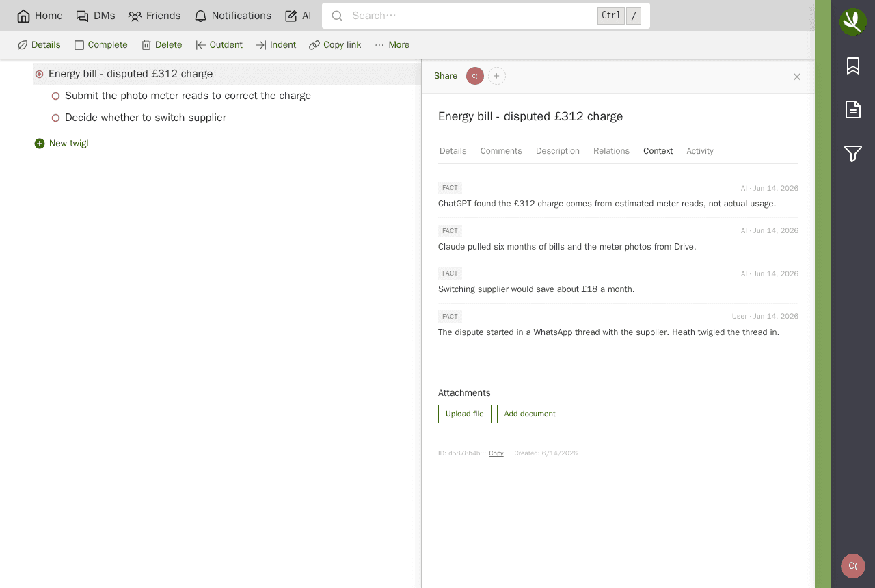Click the green vertical sidebar strip
Image resolution: width=875 pixels, height=588 pixels.
pyautogui.click(x=823, y=294)
